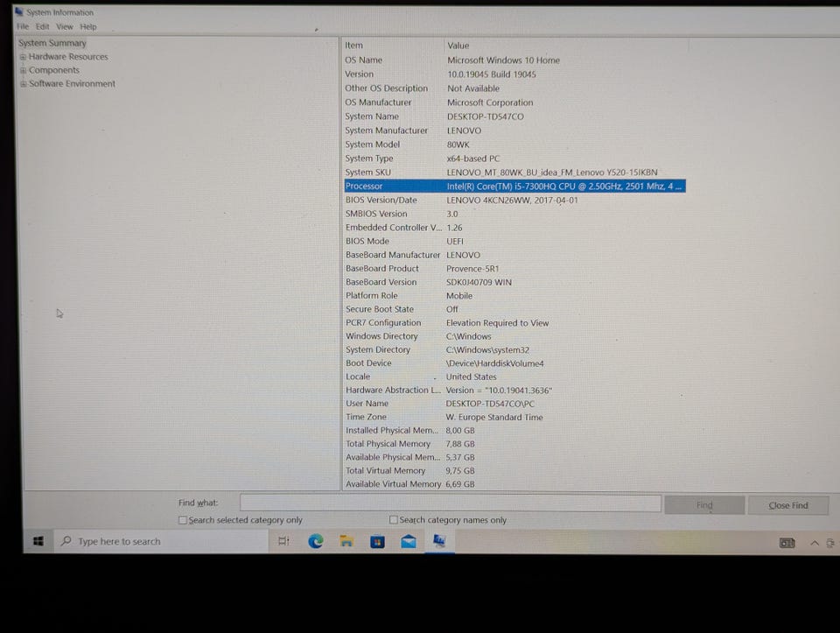Select the Platform Role row
Image resolution: width=840 pixels, height=633 pixels.
514,295
